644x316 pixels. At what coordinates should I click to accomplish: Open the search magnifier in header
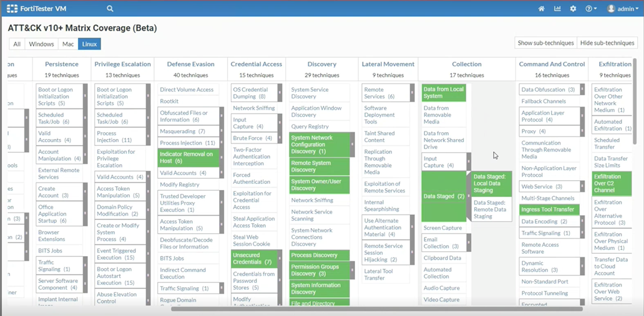[x=110, y=8]
